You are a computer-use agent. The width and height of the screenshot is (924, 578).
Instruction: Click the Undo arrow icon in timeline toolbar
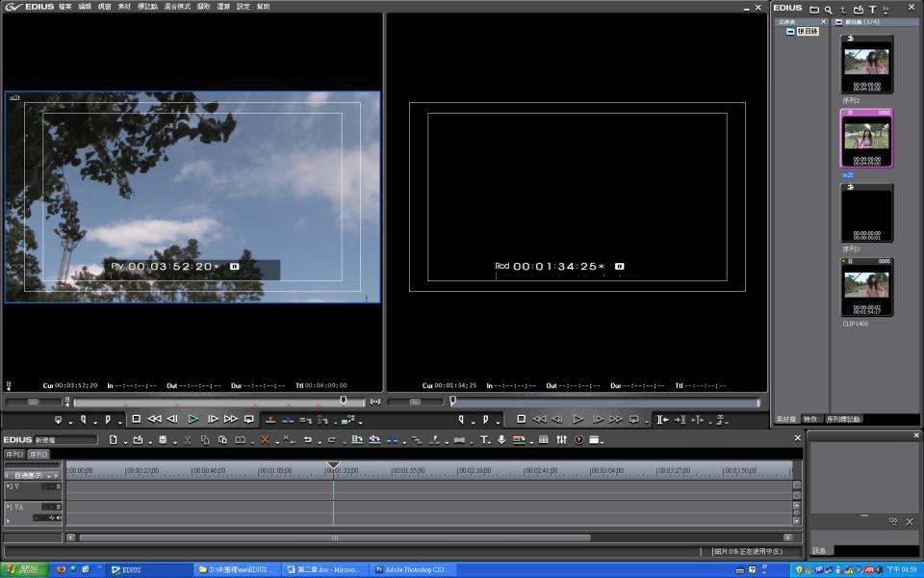[307, 440]
